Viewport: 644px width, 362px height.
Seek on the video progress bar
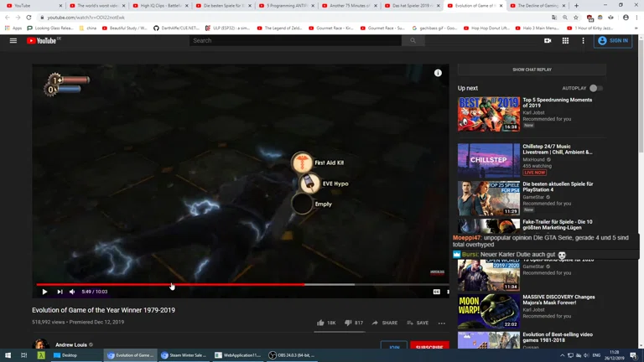pos(242,284)
